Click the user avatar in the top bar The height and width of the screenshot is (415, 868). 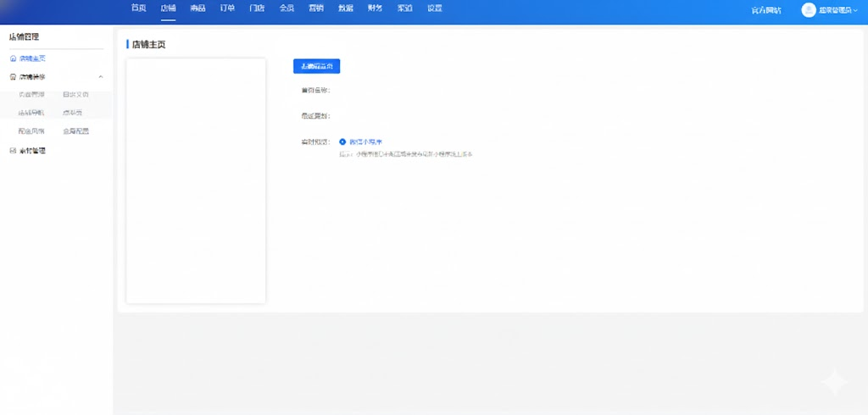coord(809,10)
